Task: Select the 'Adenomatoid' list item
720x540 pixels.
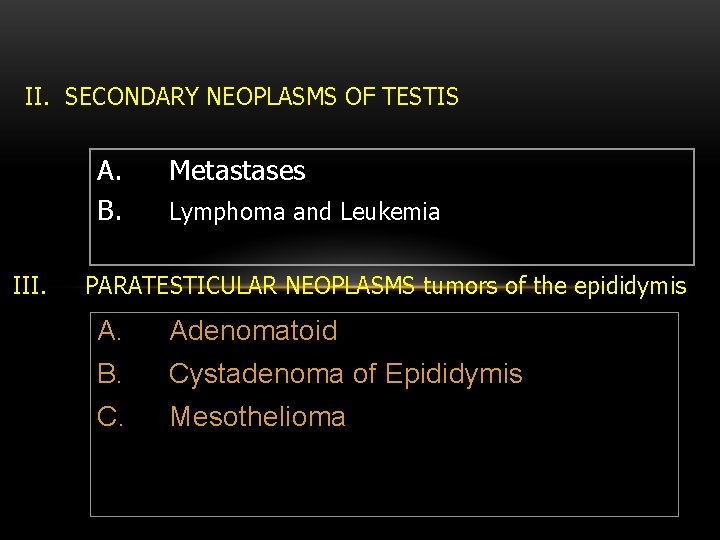Action: [253, 330]
